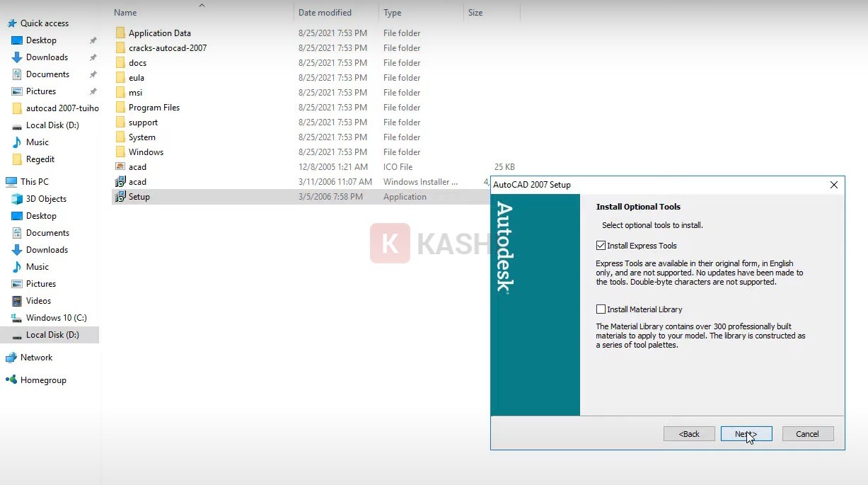Screen dimensions: 868x485
Task: Click the Next button in AutoCAD Setup
Action: [x=746, y=434]
